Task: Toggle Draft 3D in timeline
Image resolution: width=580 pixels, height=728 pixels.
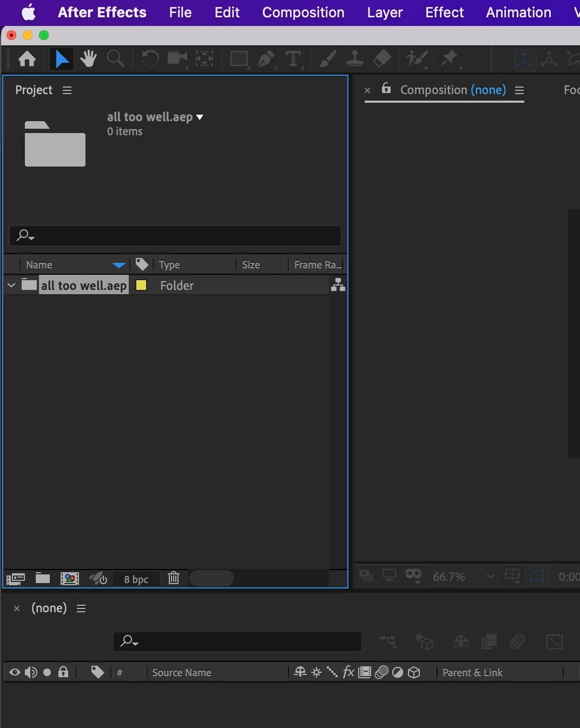Action: click(425, 641)
